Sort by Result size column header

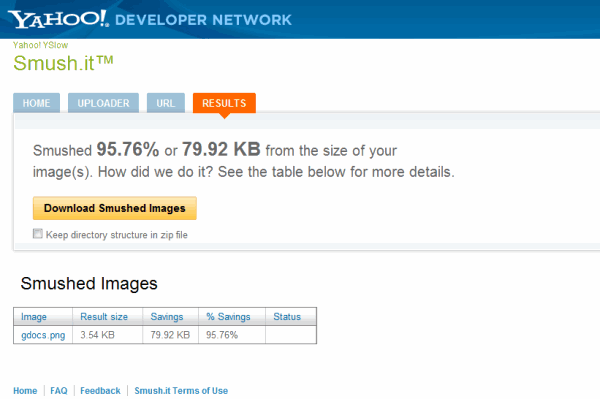coord(104,317)
